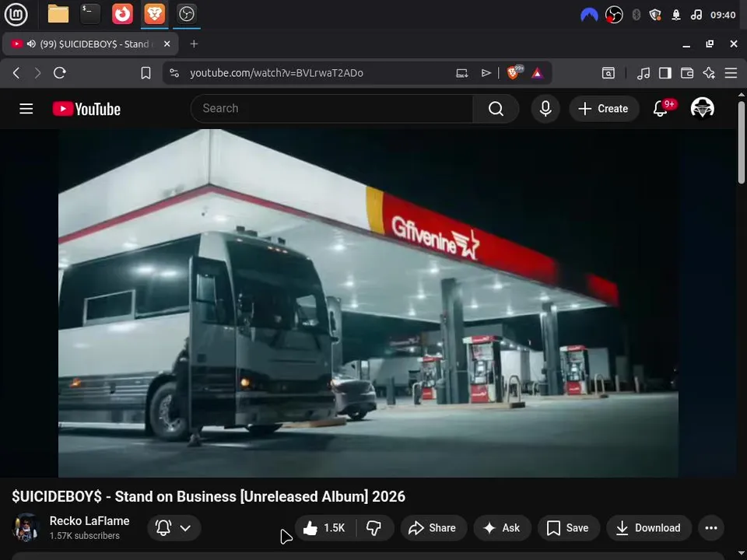The height and width of the screenshot is (560, 747).
Task: Open the Brave Shields lion icon
Action: [x=514, y=72]
